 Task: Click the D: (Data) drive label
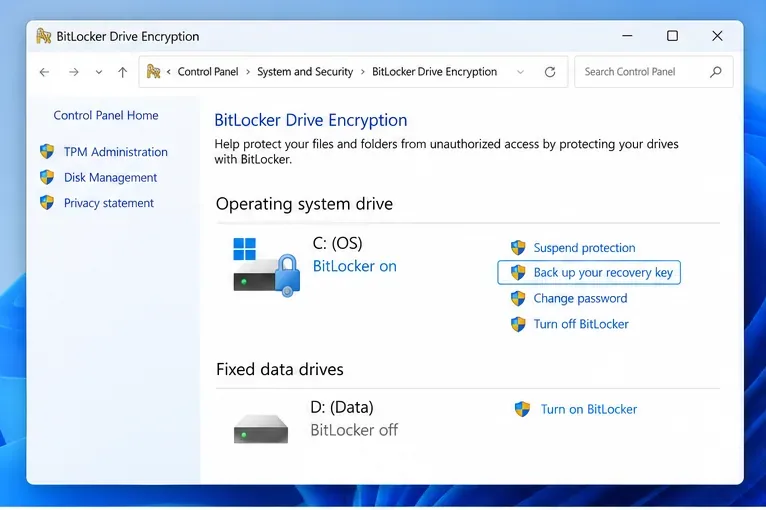(x=342, y=407)
